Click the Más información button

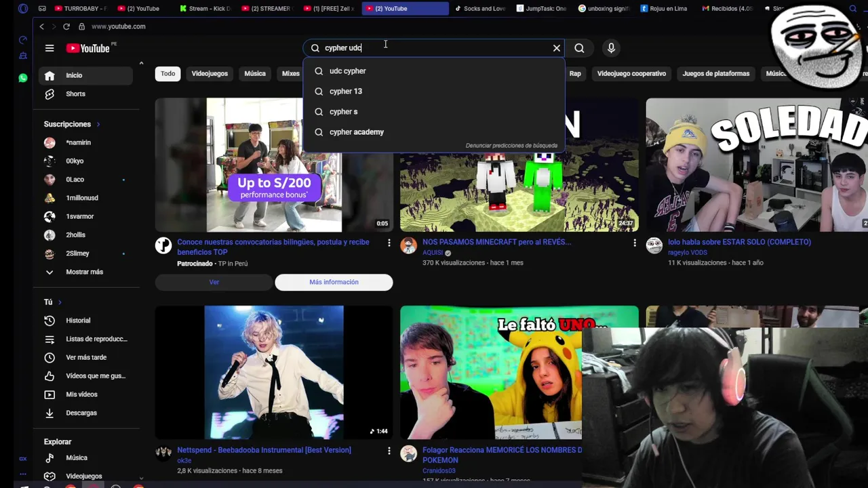pos(334,282)
